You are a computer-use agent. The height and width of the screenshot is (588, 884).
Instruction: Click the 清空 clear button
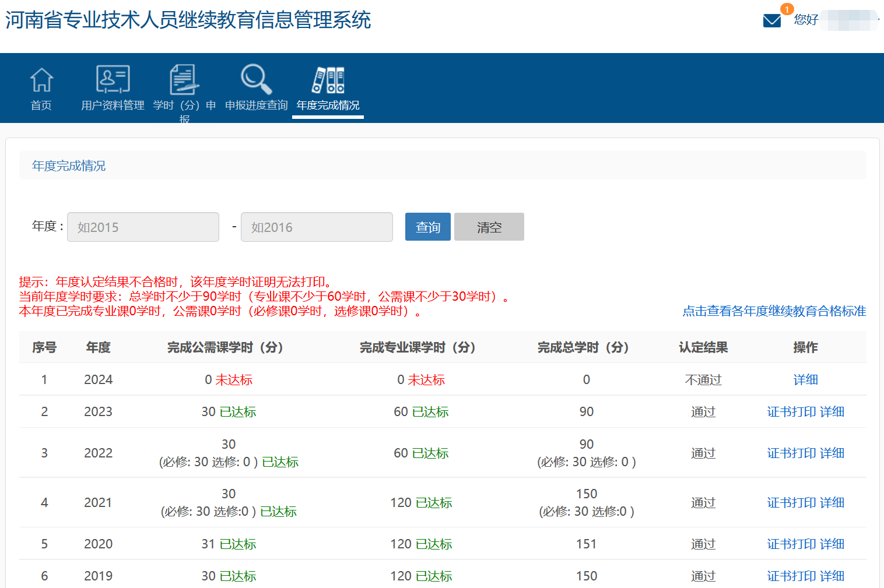click(489, 227)
